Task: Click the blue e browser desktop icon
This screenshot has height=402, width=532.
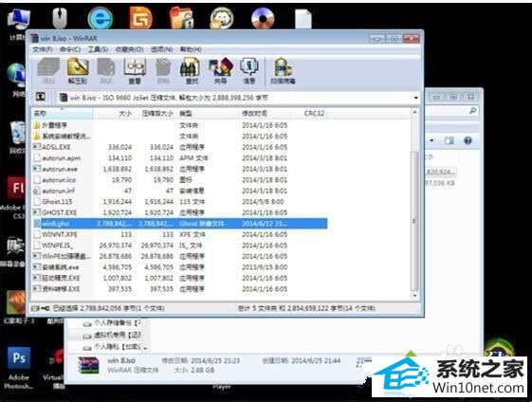Action: [101, 18]
